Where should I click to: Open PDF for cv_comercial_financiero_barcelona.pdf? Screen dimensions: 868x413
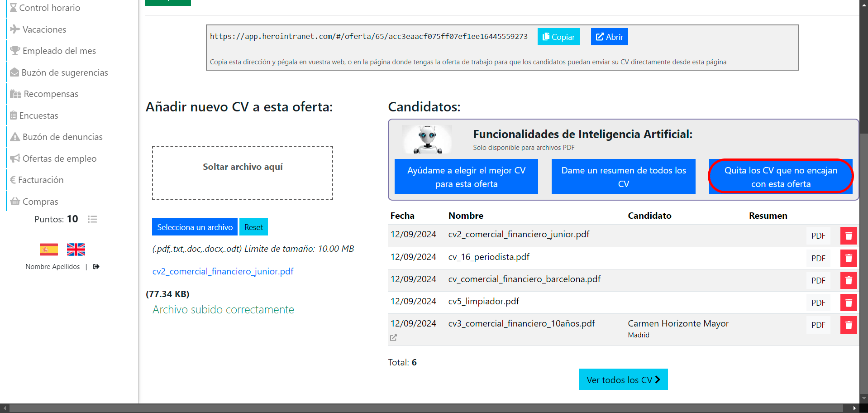pos(818,280)
